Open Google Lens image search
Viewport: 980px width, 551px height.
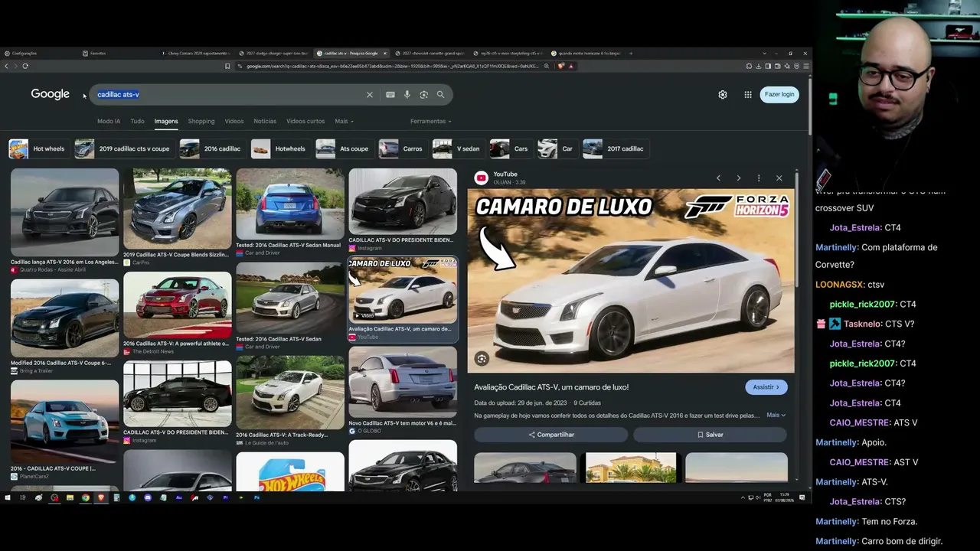(423, 95)
